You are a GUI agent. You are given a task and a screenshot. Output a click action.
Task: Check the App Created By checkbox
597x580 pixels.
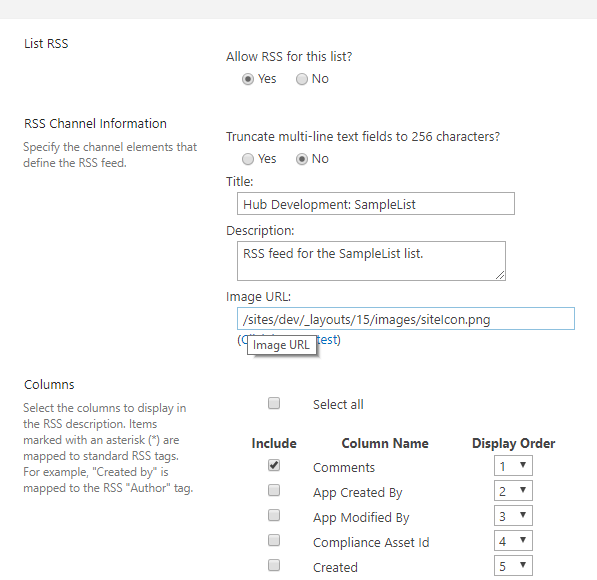click(274, 490)
